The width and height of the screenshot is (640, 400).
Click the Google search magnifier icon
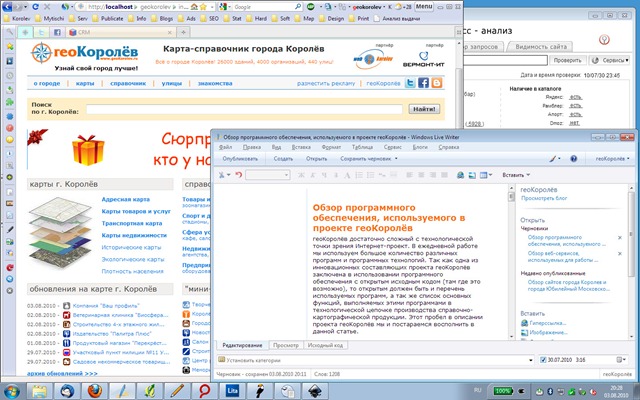[298, 7]
